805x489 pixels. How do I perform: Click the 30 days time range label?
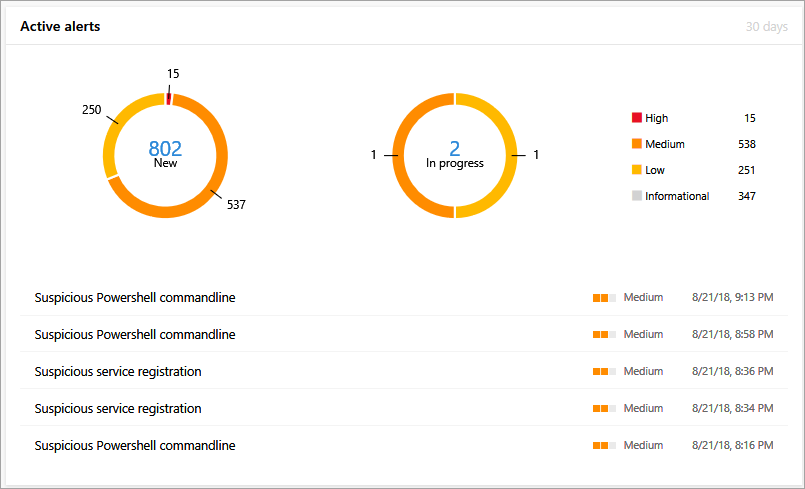coord(766,26)
